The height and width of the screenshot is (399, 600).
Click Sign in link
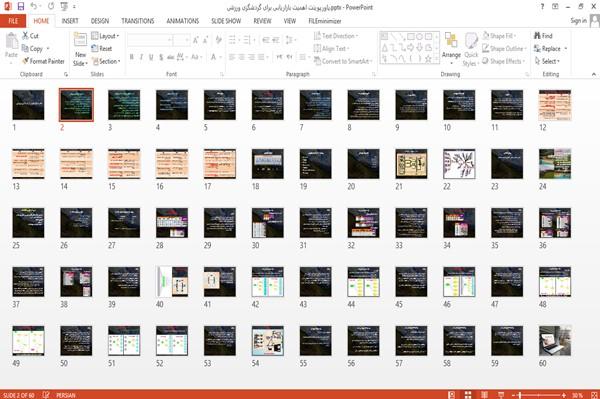(578, 20)
